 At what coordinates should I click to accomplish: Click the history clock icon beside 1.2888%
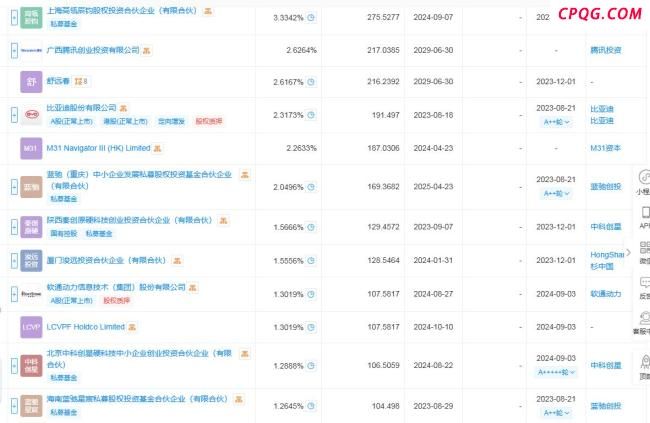[x=310, y=366]
